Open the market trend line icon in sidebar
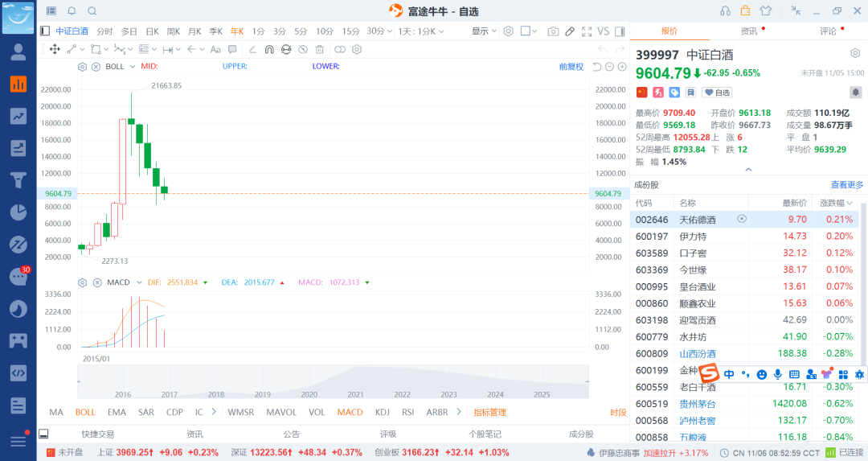Image resolution: width=868 pixels, height=461 pixels. tap(18, 116)
